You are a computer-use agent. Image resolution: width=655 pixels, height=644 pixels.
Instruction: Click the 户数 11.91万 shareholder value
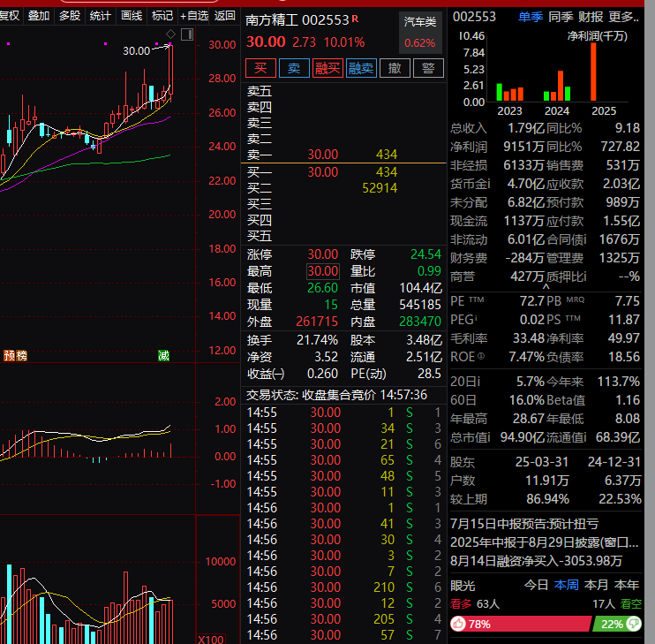coord(546,481)
